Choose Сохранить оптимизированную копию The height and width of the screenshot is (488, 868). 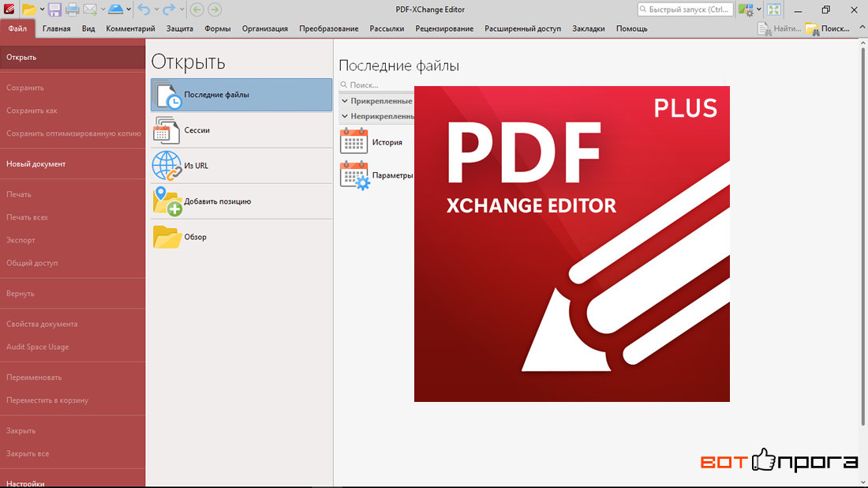73,133
